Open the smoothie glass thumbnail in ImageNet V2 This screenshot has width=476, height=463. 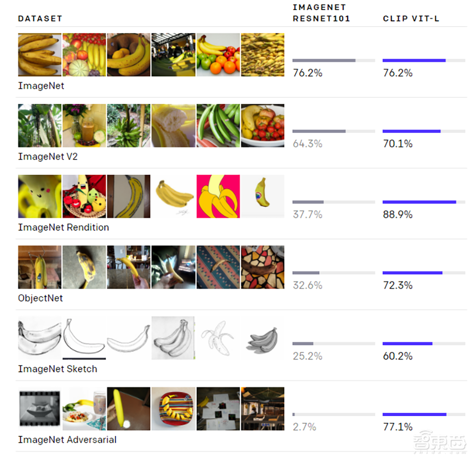[x=84, y=126]
